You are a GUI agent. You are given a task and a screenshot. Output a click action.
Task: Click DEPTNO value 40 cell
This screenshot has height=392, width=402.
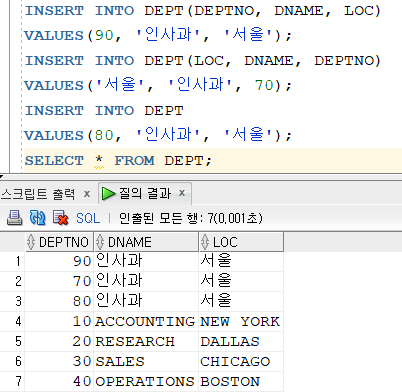click(59, 381)
